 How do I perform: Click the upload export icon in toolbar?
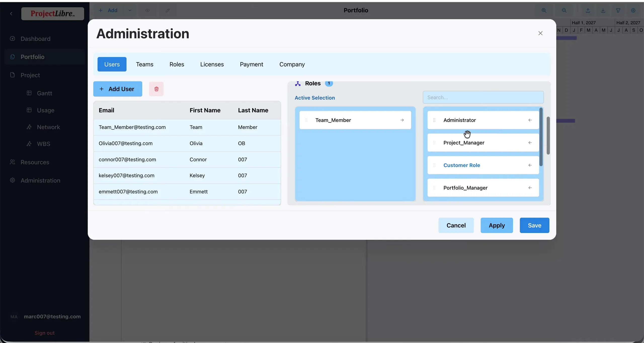click(588, 10)
